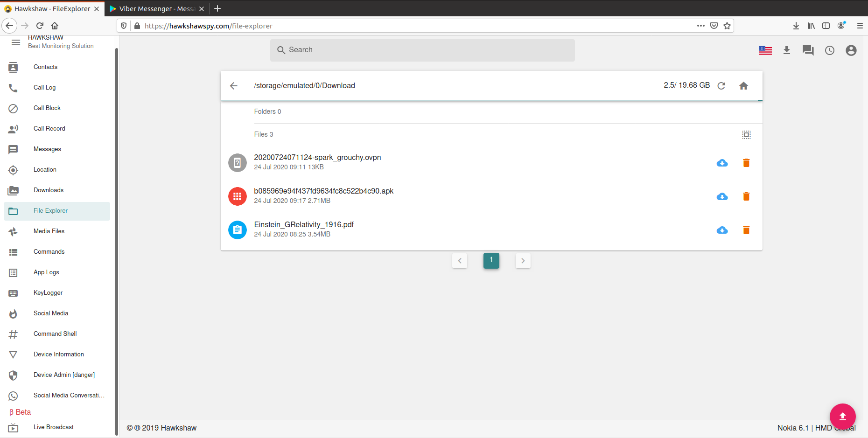Image resolution: width=868 pixels, height=438 pixels.
Task: Close the Hawkshaw FileExplorer tab
Action: click(97, 9)
